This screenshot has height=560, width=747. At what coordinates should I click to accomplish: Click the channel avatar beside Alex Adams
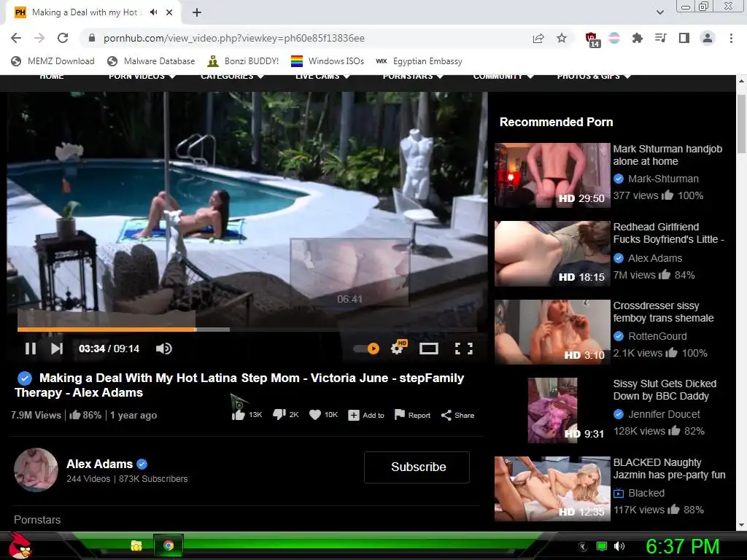(36, 470)
